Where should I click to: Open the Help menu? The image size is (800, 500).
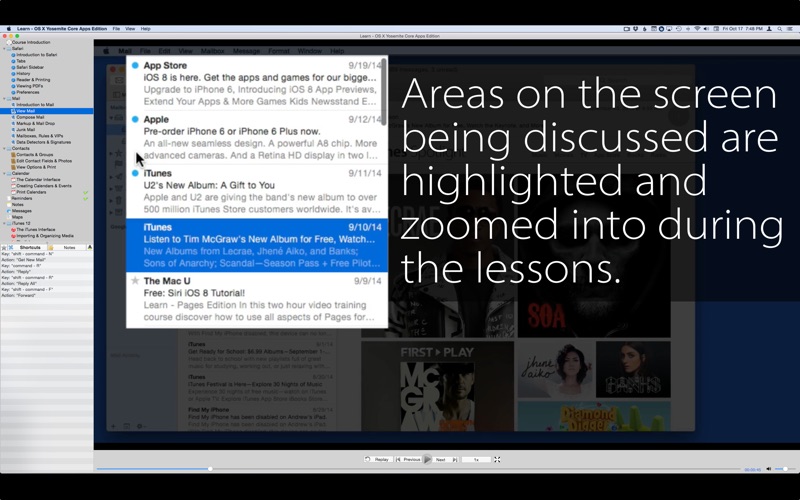click(145, 29)
